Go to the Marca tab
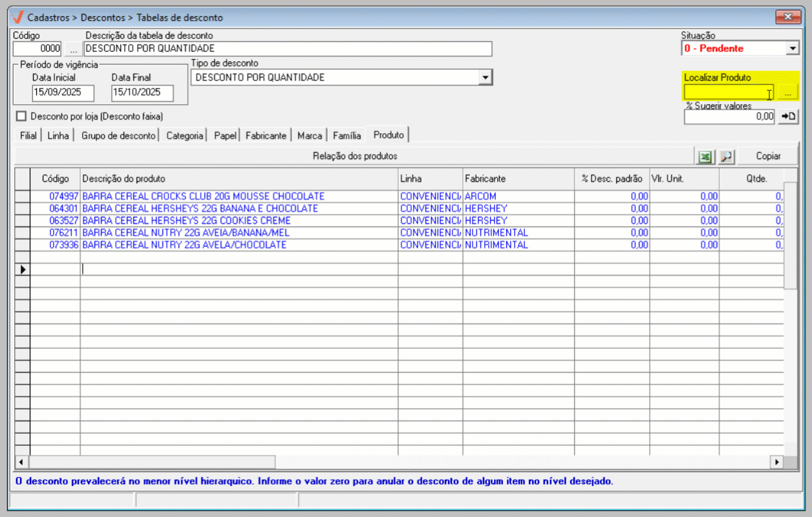Screen dimensions: 812x517 pos(310,136)
